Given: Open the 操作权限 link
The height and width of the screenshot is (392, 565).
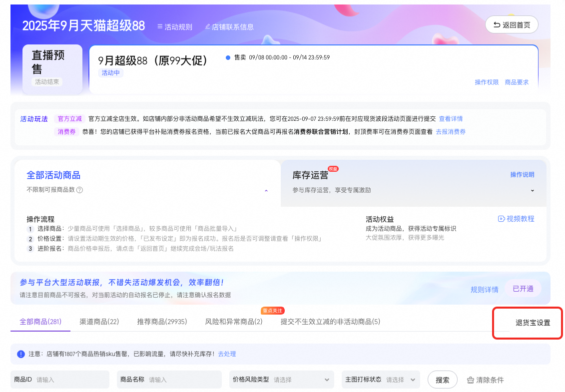Looking at the screenshot, I should (x=487, y=82).
